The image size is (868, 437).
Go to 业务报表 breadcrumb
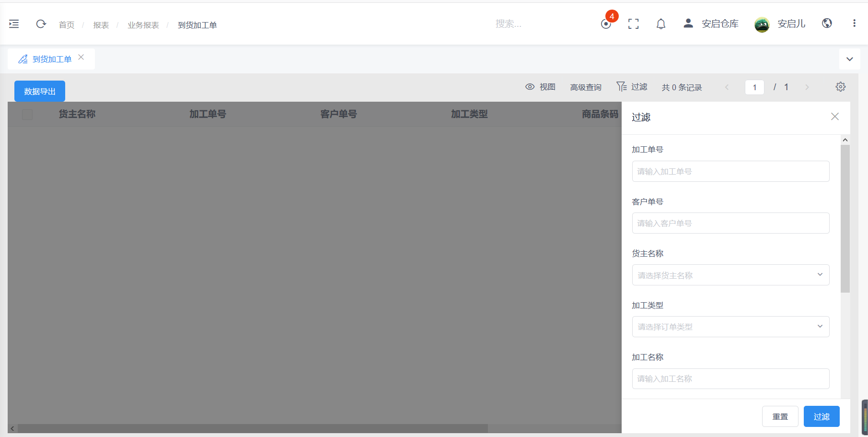coord(143,25)
